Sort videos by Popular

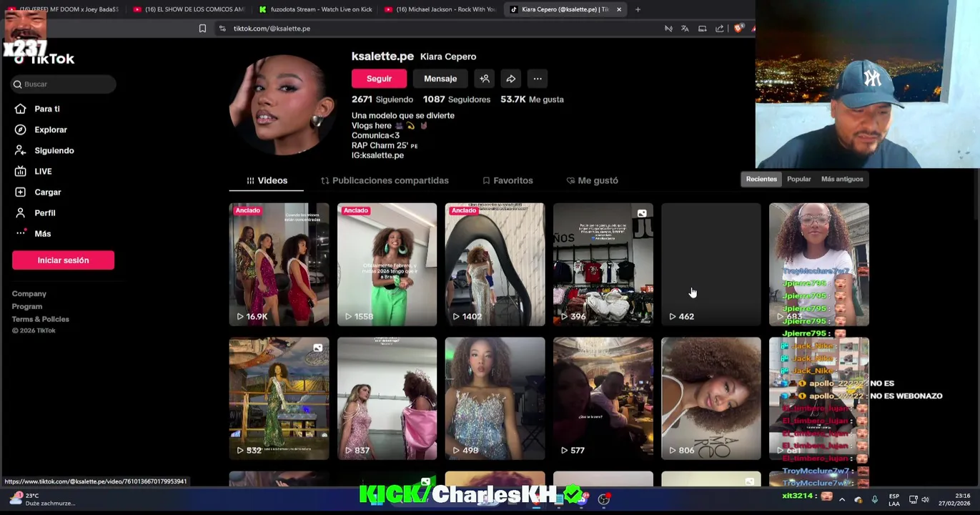pyautogui.click(x=798, y=179)
